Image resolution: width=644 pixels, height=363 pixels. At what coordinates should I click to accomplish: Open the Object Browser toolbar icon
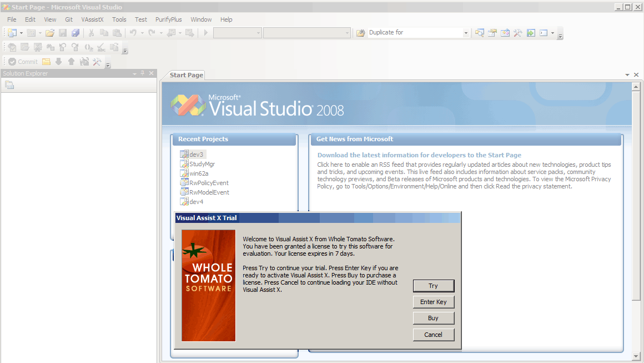tap(505, 33)
